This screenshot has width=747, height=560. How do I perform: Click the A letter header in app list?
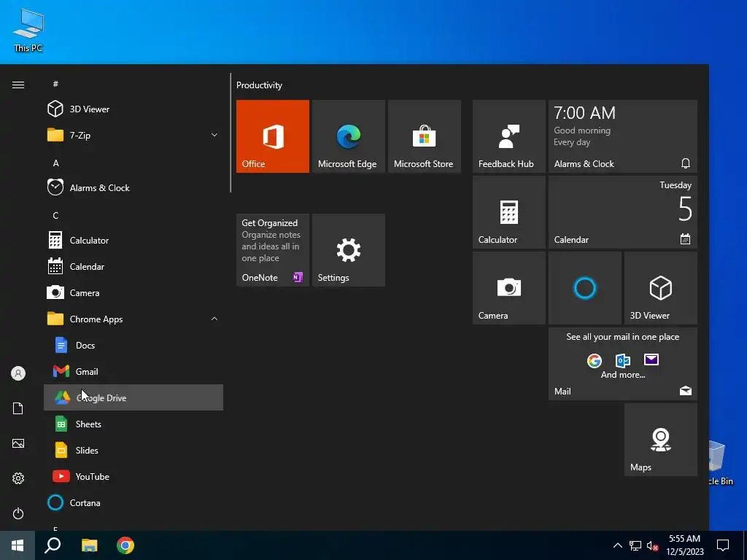(55, 163)
